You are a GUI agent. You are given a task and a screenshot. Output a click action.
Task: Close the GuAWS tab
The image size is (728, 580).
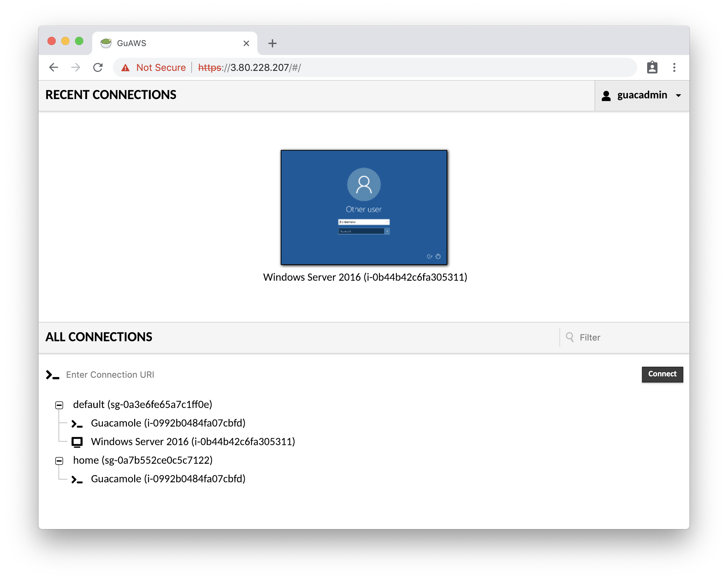click(x=246, y=43)
